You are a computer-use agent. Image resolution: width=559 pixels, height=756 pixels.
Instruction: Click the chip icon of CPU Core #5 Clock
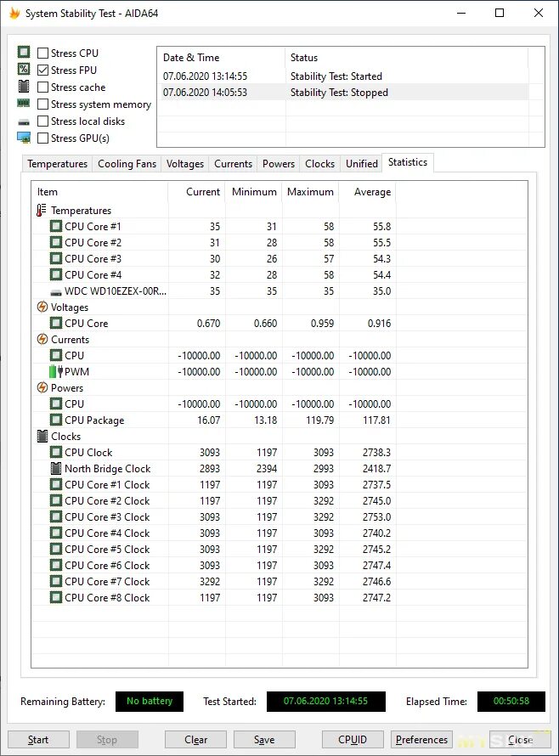(56, 549)
